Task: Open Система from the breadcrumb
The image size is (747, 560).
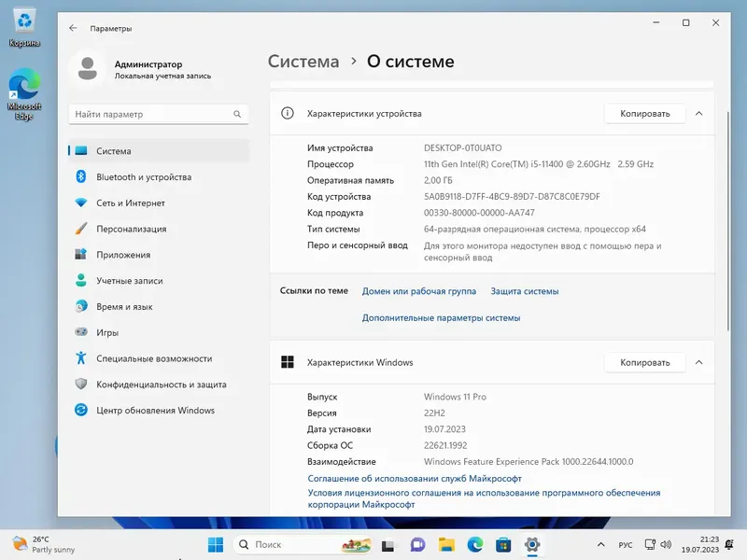Action: [303, 62]
